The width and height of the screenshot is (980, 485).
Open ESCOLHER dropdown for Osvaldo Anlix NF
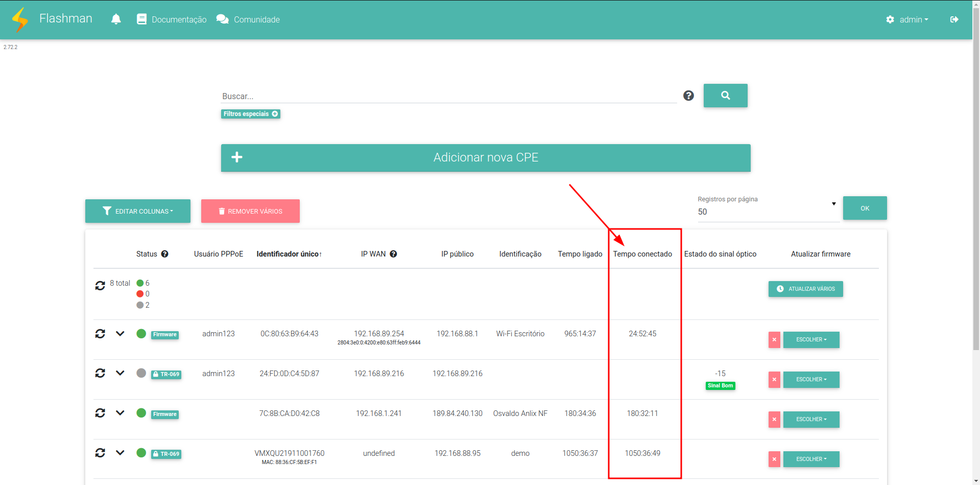coord(811,420)
